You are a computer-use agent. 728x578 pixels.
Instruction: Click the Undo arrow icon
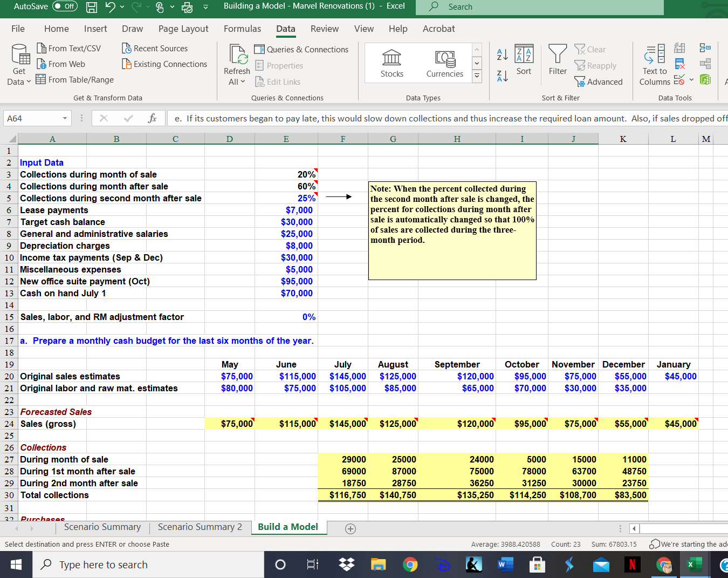(111, 6)
